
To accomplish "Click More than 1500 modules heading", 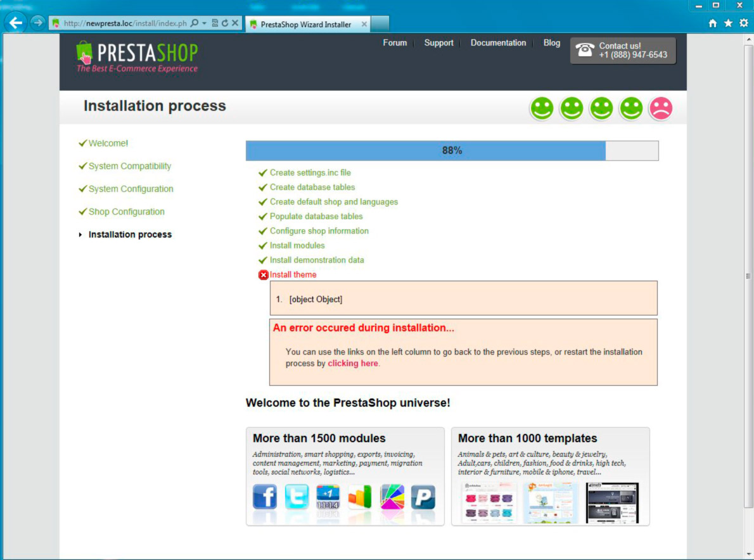I will click(x=319, y=438).
